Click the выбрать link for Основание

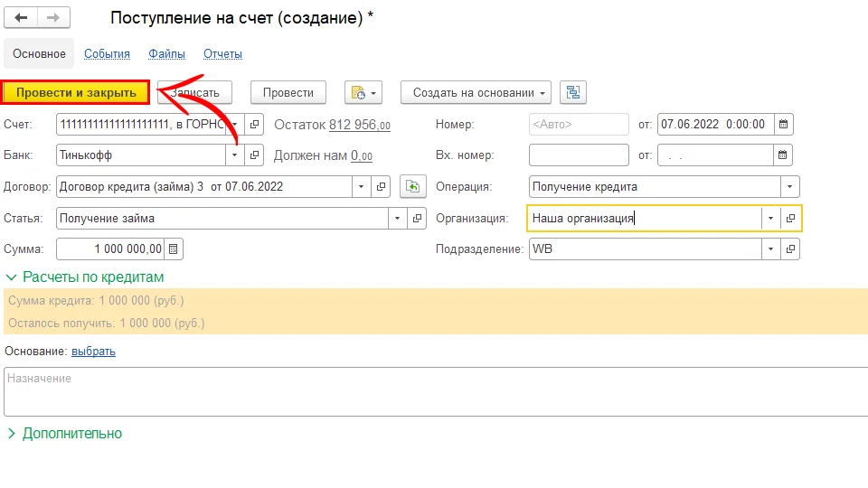93,351
